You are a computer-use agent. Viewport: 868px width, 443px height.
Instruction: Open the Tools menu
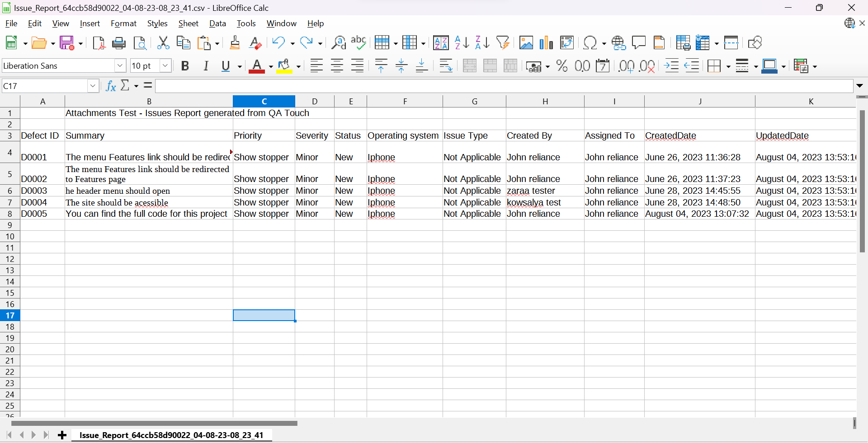point(246,23)
